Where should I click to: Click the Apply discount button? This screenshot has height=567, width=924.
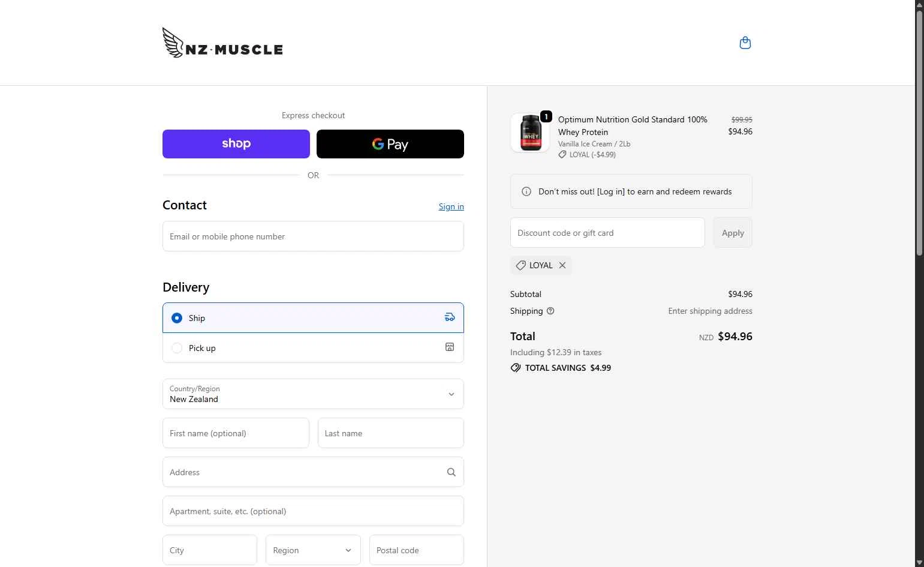coord(733,233)
